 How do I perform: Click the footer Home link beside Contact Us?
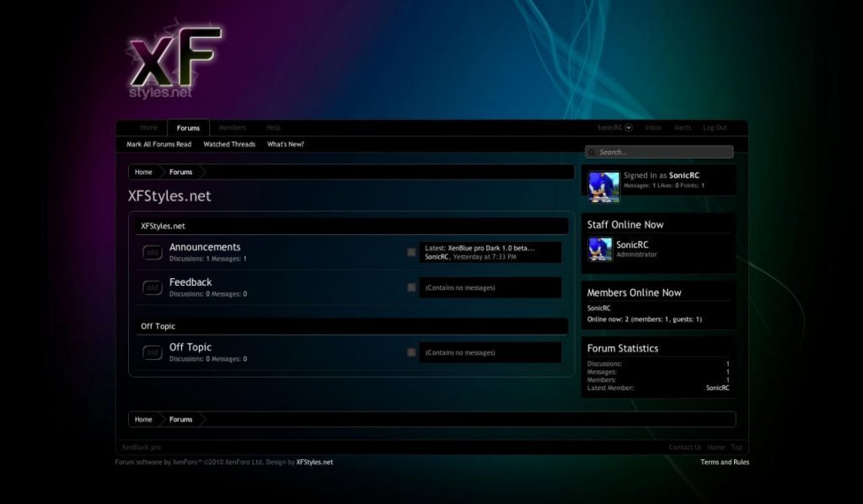coord(716,448)
